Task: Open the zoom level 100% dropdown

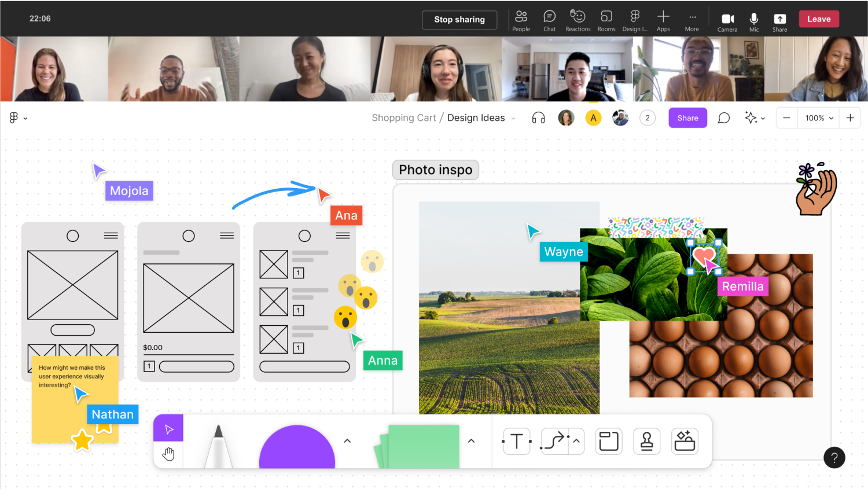Action: click(818, 117)
